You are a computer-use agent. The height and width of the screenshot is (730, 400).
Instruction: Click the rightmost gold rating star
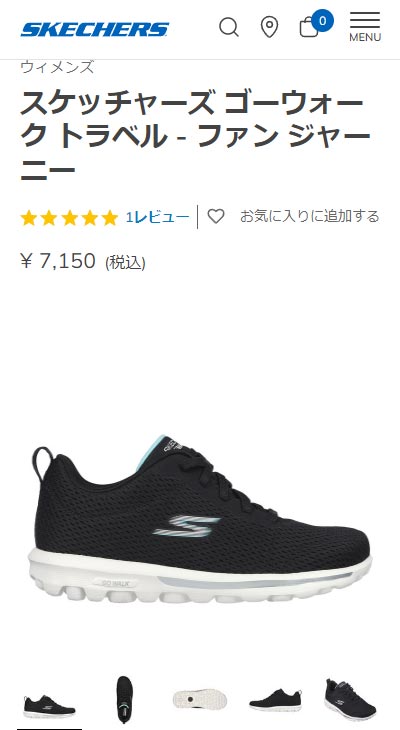point(109,217)
